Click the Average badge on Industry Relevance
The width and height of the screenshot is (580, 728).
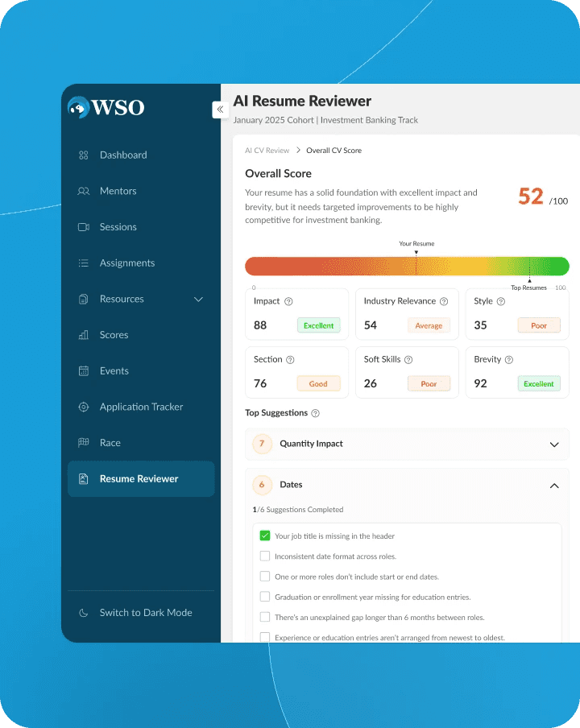coord(429,325)
